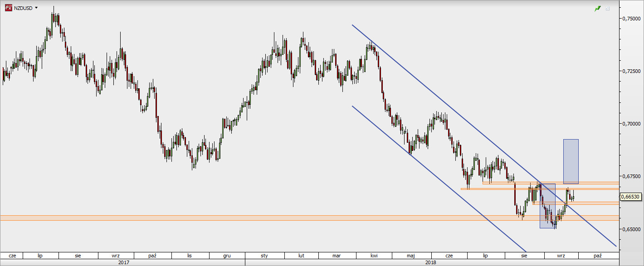
Task: Click the NZDUSD symbol name
Action: 23,8
